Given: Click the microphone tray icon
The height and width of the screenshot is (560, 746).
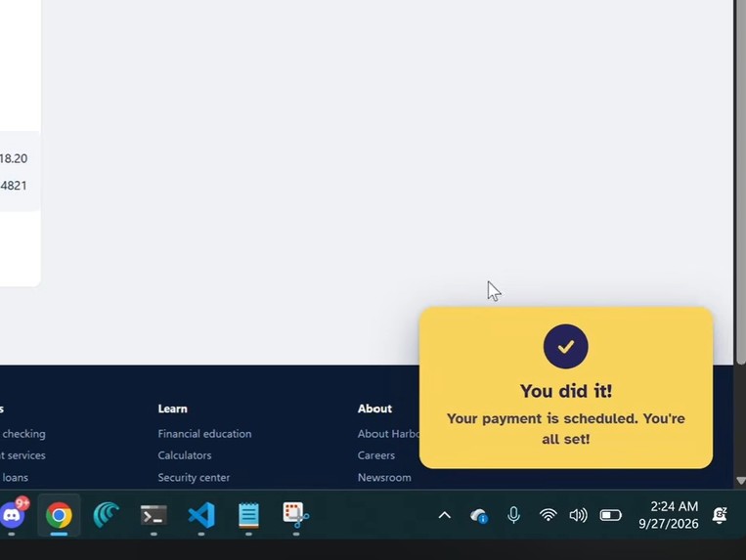Looking at the screenshot, I should tap(514, 515).
